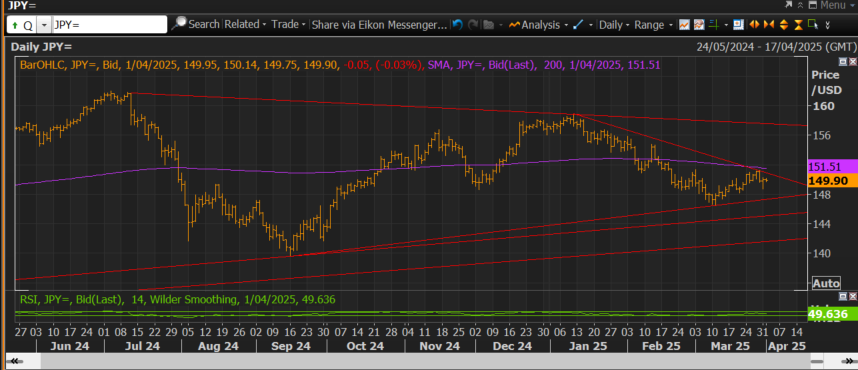The height and width of the screenshot is (370, 858).
Task: Toggle the Auto scale button
Action: tap(826, 283)
